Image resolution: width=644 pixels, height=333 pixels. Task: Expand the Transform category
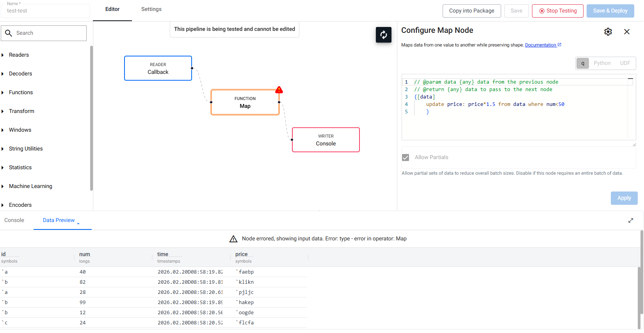tap(21, 111)
